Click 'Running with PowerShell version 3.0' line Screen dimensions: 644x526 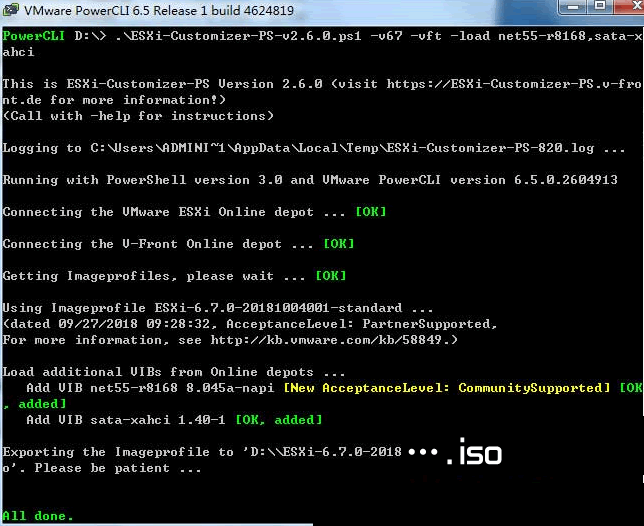click(x=310, y=180)
